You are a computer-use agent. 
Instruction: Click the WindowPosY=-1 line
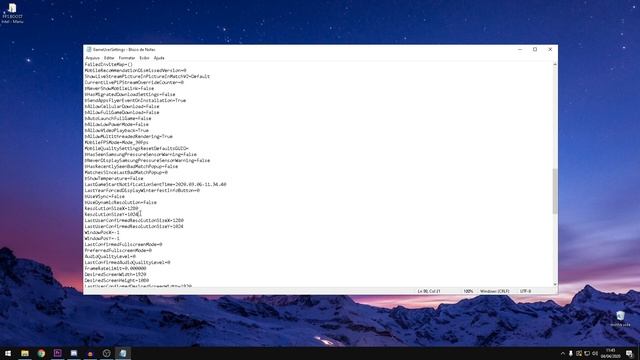102,238
